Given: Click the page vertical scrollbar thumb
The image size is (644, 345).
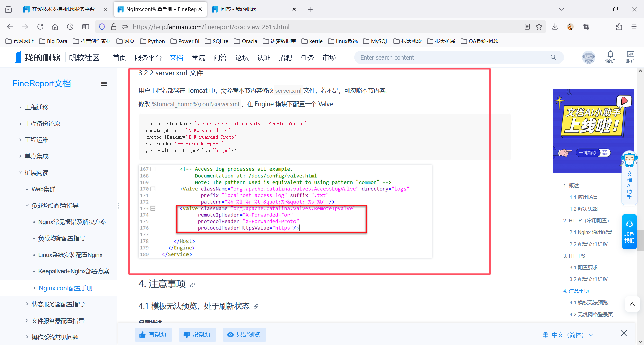Looking at the screenshot, I should pos(640,240).
